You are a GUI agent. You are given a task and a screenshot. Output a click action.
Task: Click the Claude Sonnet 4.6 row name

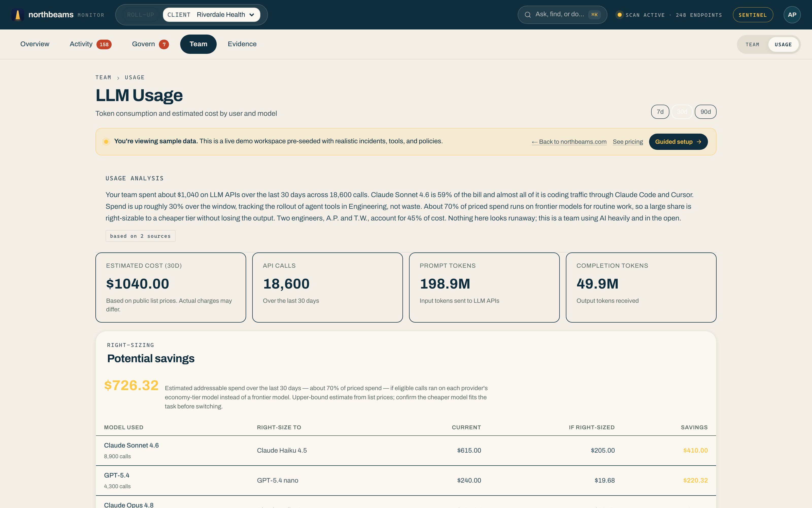point(131,446)
